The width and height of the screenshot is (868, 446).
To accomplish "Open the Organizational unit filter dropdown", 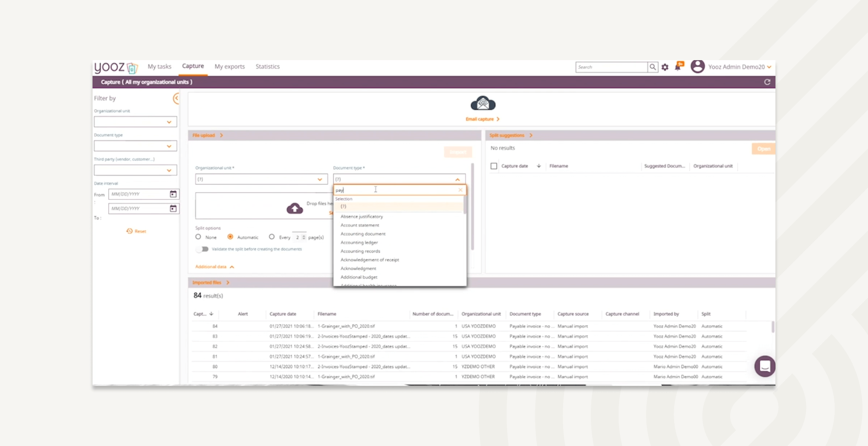I will [135, 122].
